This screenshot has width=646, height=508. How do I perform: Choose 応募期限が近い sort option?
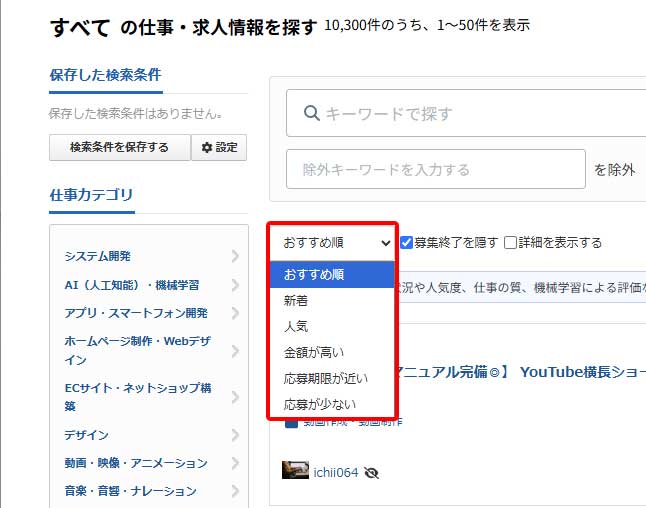pyautogui.click(x=325, y=378)
